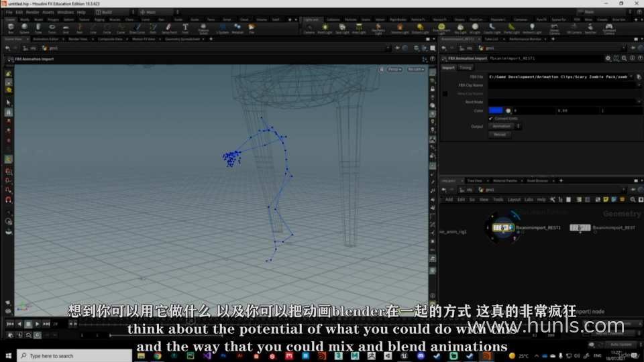Add an Area Light from the shelf
The image size is (644, 362).
click(x=359, y=28)
